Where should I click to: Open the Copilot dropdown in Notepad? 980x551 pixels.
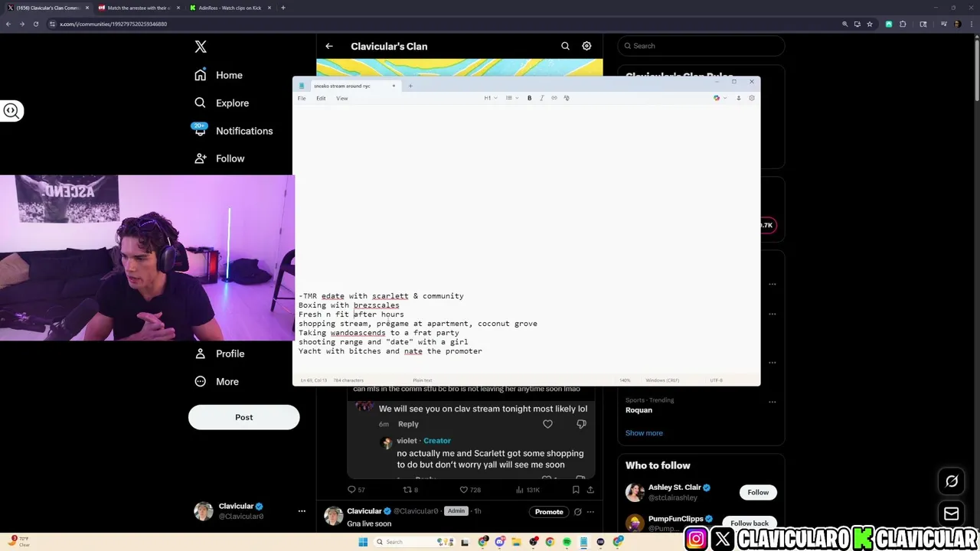[719, 98]
